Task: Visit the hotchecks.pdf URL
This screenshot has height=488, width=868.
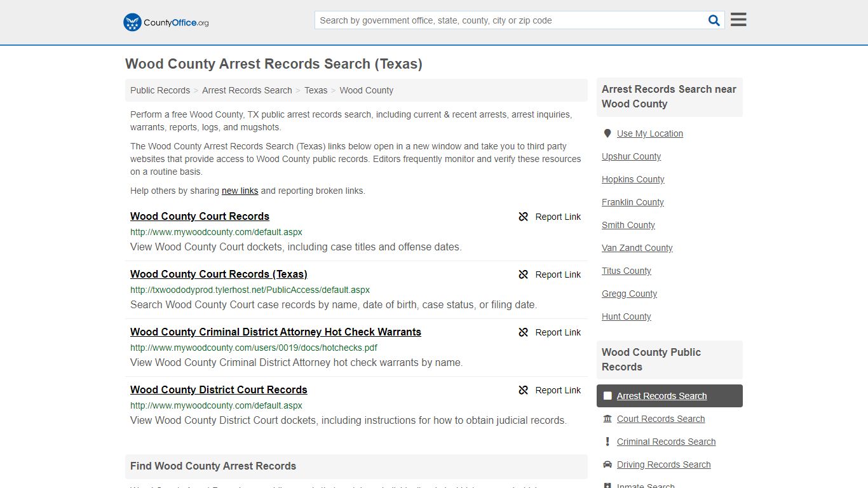Action: click(x=254, y=348)
